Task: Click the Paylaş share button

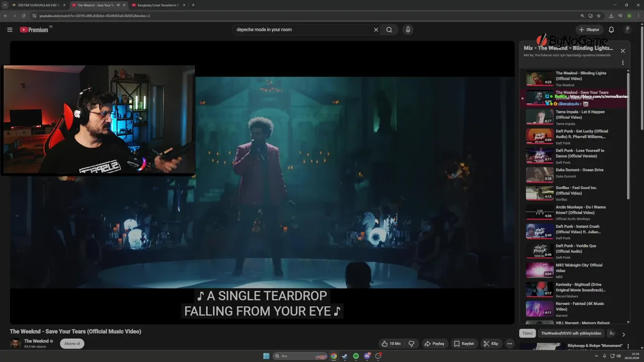Action: [x=434, y=344]
